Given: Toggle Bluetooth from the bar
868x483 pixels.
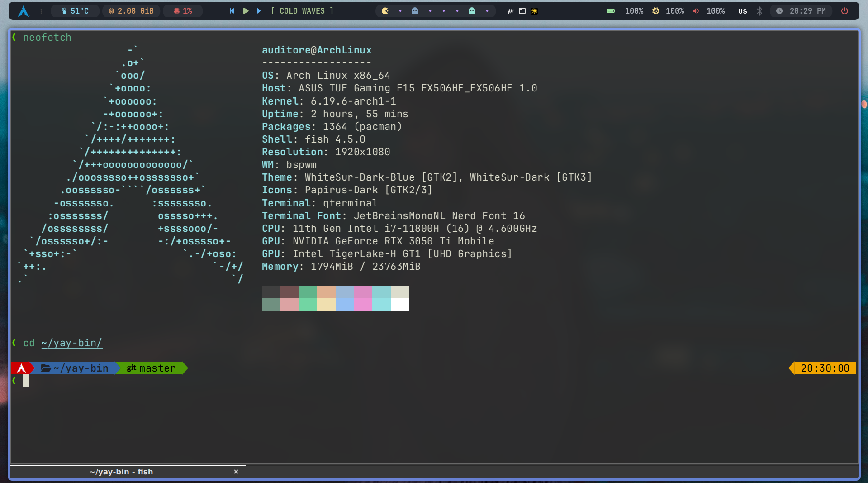Looking at the screenshot, I should tap(759, 11).
